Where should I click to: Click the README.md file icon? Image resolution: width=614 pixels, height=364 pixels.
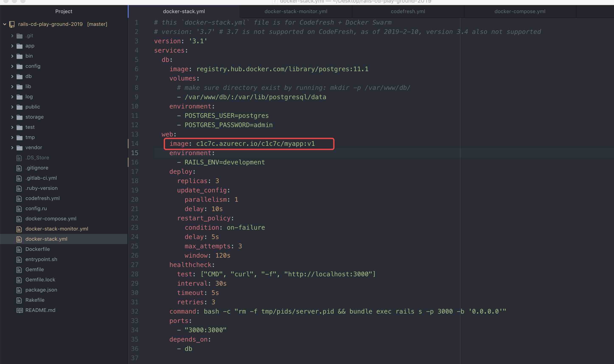coord(19,310)
